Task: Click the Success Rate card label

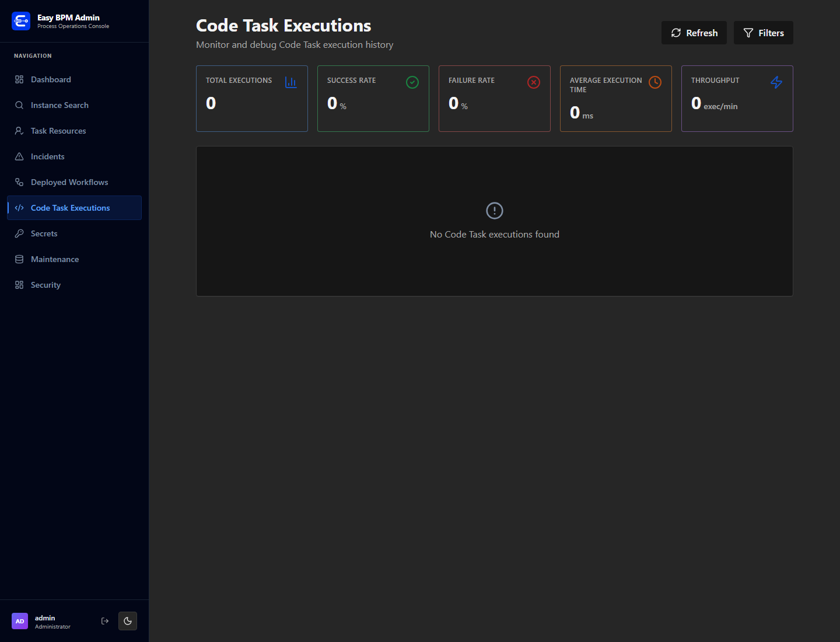Action: 351,81
